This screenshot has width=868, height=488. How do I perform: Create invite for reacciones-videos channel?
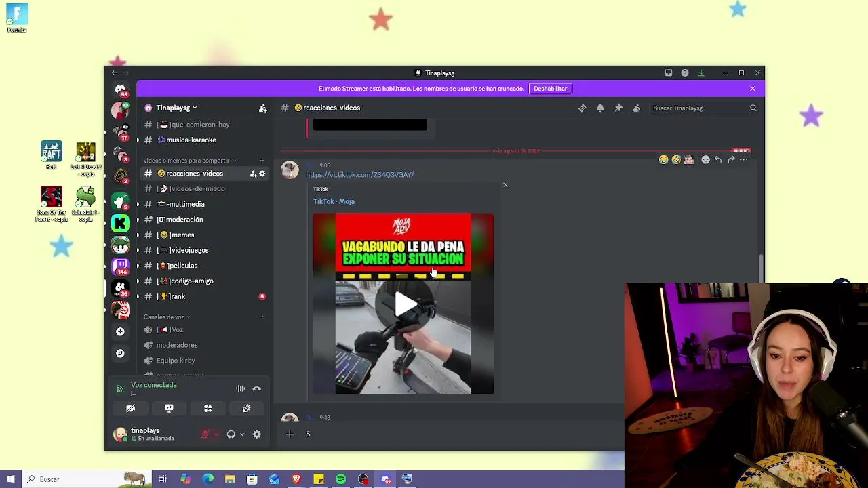253,174
